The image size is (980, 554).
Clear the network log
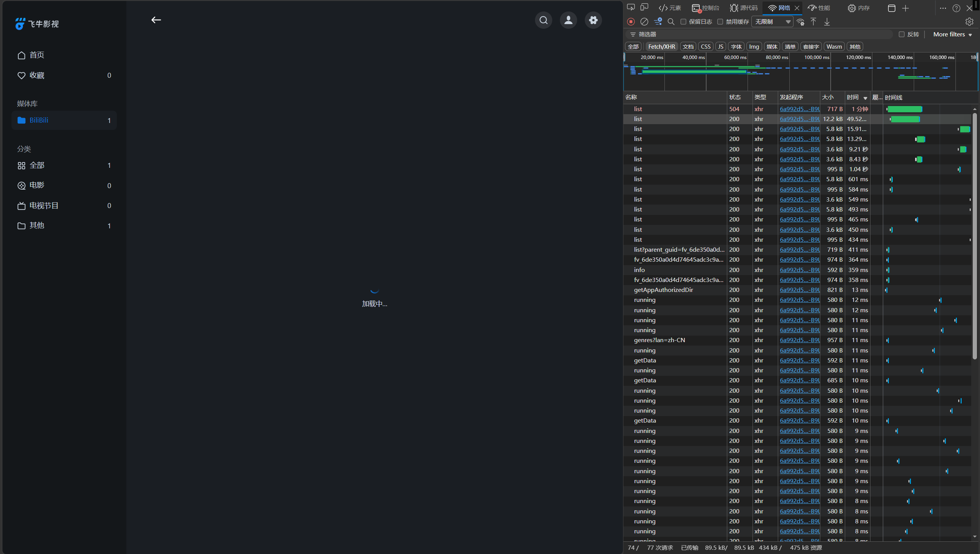(645, 22)
